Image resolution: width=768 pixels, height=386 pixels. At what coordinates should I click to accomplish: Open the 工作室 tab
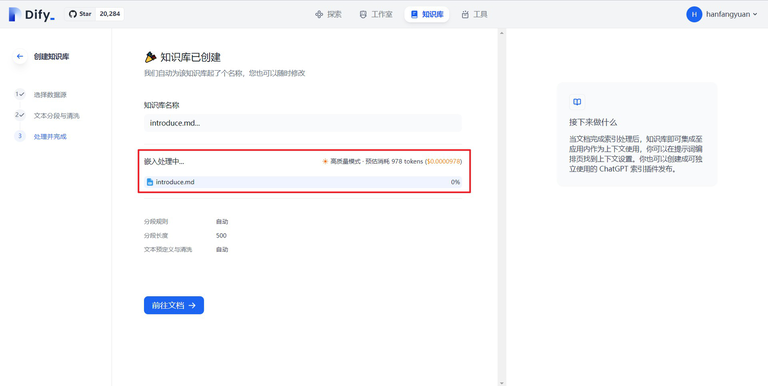[376, 15]
